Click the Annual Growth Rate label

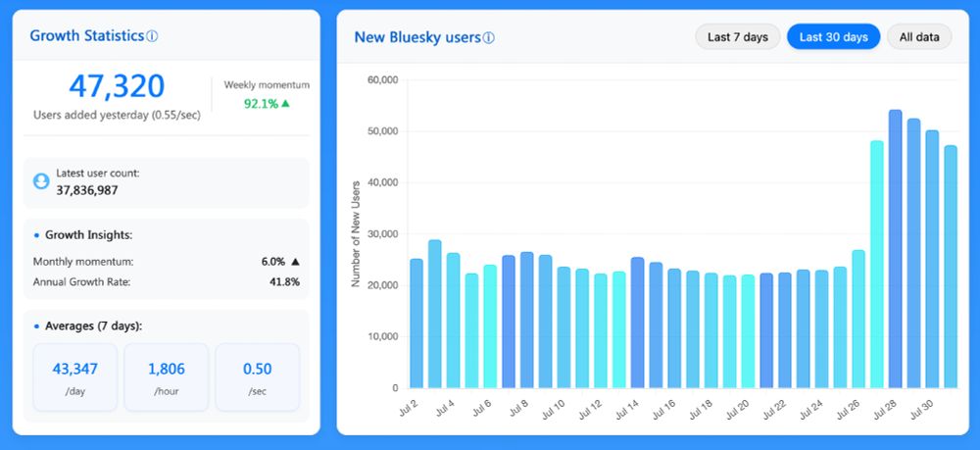pos(81,282)
